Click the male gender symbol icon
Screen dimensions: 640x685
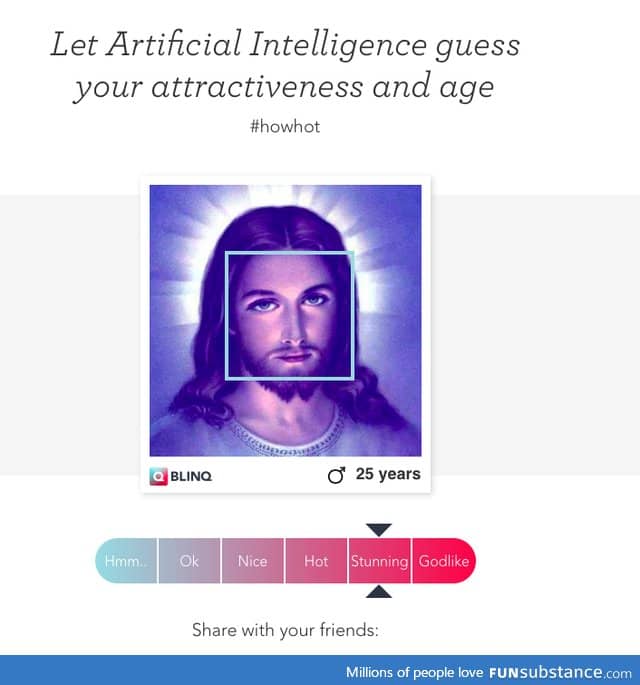click(x=336, y=475)
